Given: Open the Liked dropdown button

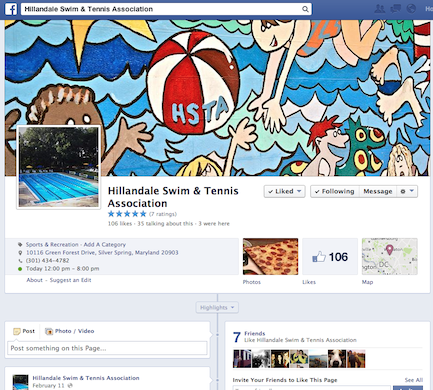Looking at the screenshot, I should pyautogui.click(x=284, y=191).
